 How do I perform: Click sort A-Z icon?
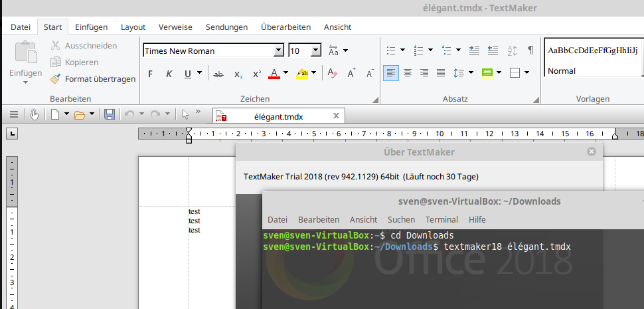pos(512,51)
